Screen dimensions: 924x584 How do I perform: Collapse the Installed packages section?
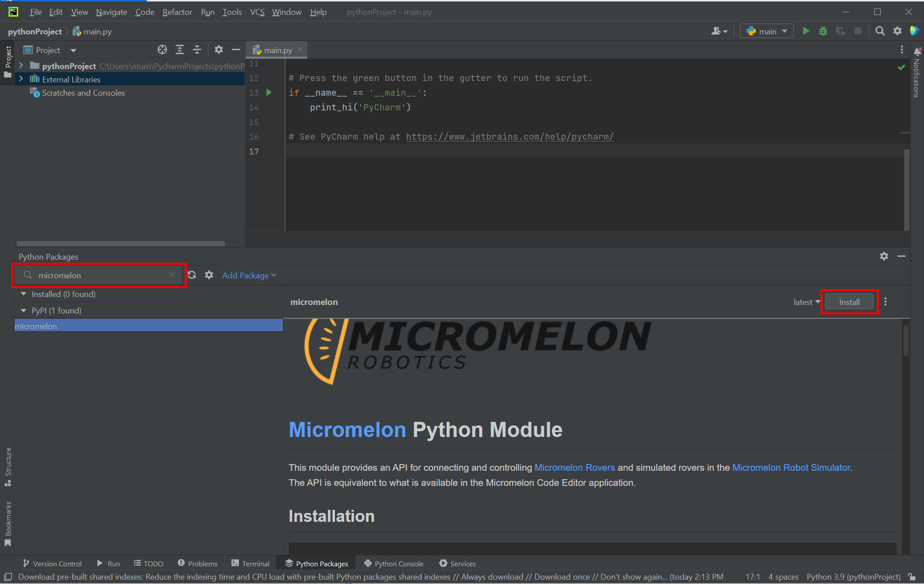point(24,294)
